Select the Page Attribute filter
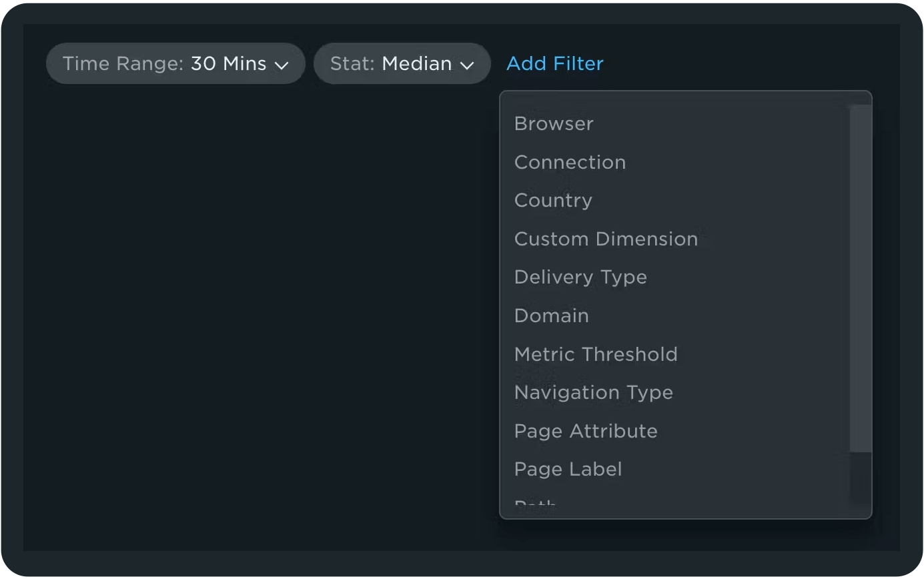 [586, 432]
